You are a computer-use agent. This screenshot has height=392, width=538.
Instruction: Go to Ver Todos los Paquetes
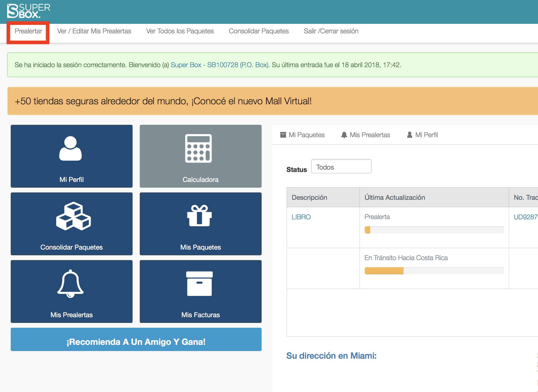[x=180, y=31]
